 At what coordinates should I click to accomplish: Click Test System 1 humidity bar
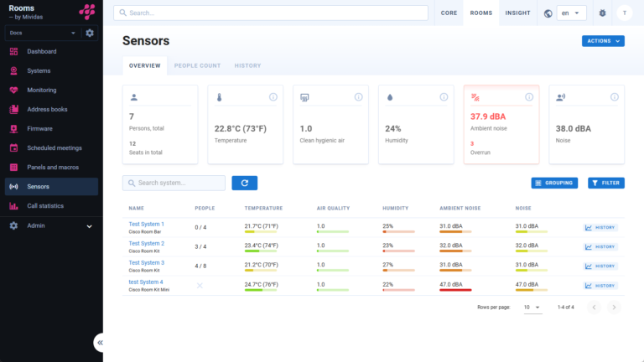pos(398,232)
